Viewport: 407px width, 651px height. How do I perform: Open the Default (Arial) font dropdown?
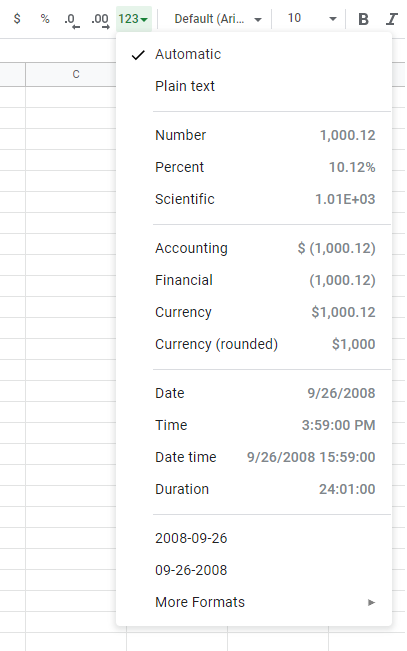pyautogui.click(x=218, y=19)
